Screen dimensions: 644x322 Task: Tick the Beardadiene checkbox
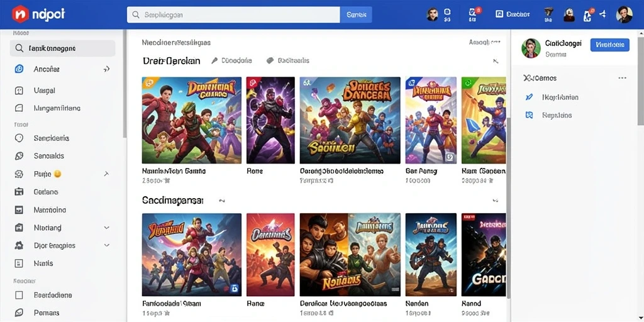(19, 295)
